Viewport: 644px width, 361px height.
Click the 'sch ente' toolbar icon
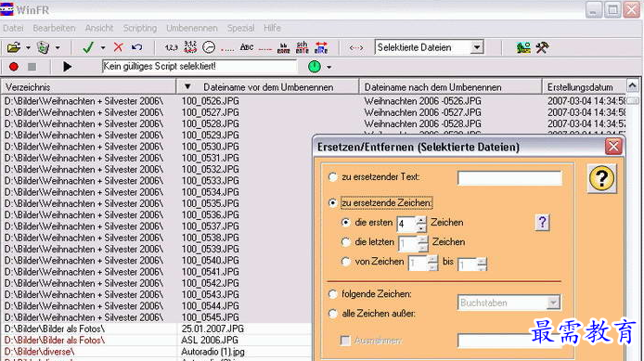[302, 47]
